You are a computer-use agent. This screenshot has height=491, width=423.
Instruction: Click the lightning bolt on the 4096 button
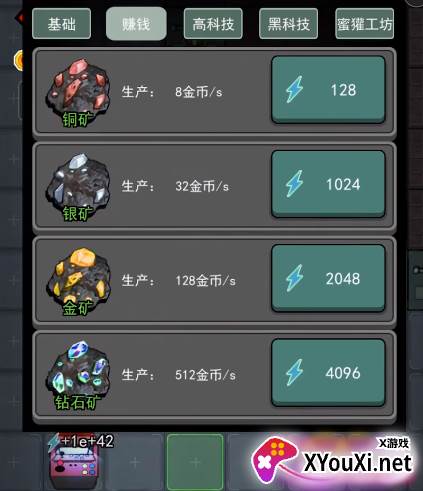click(x=294, y=372)
